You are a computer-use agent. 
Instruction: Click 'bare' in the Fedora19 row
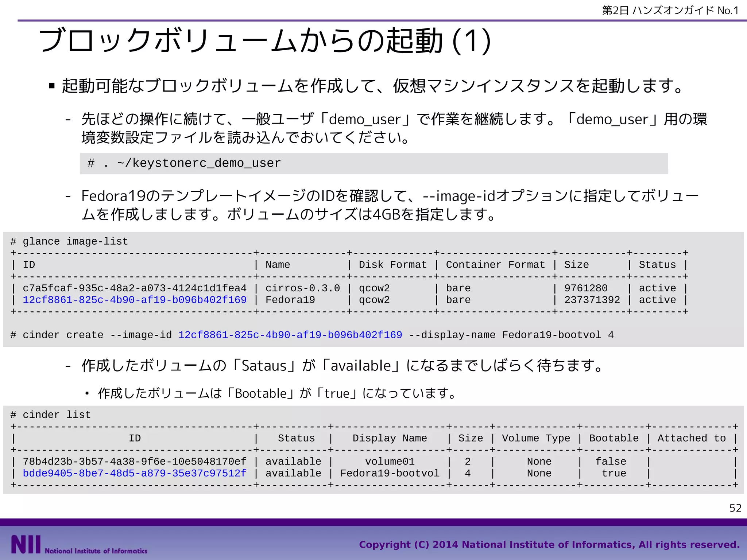coord(458,300)
